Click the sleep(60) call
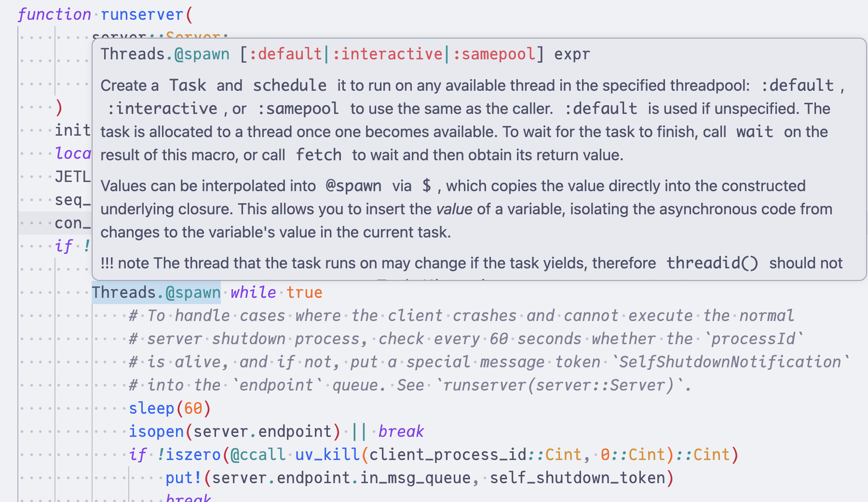Image resolution: width=868 pixels, height=502 pixels. pos(170,408)
